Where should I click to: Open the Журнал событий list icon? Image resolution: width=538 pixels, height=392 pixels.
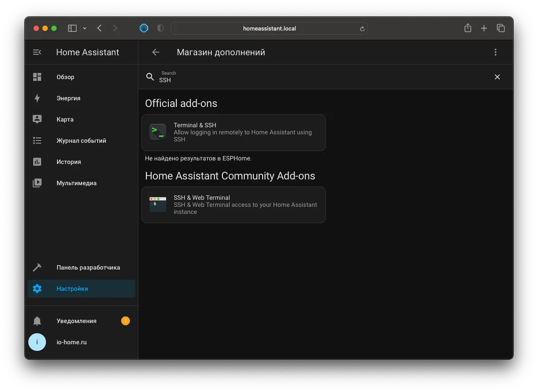37,141
